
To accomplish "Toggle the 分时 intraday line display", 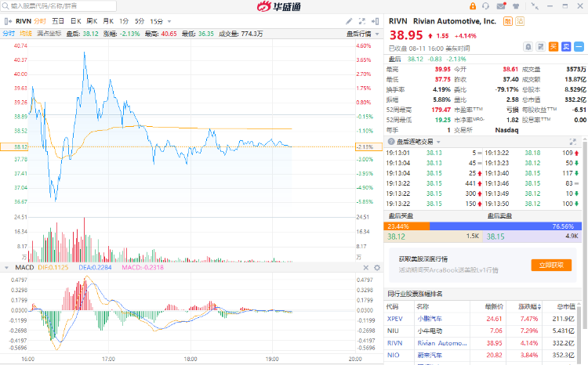I will pyautogui.click(x=9, y=34).
